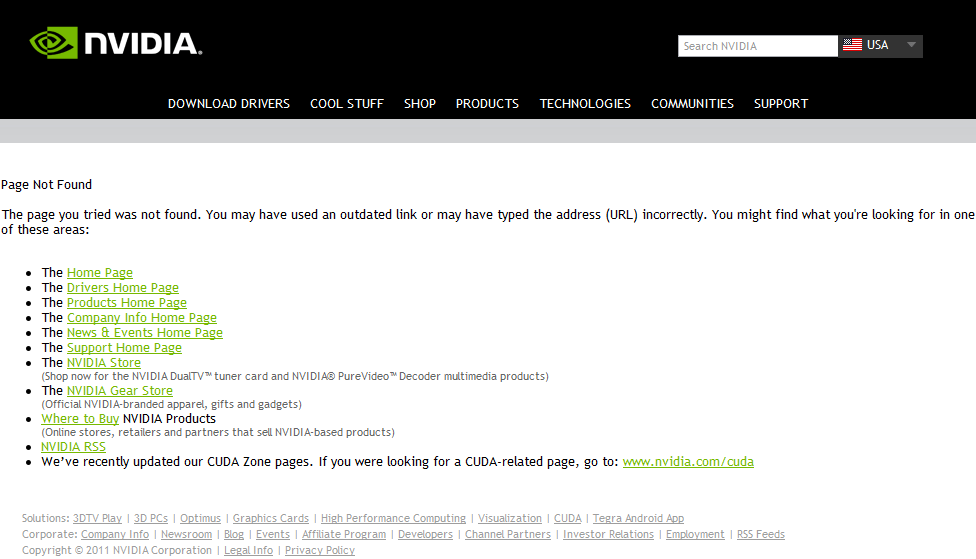This screenshot has height=559, width=976.
Task: Open the Technologies menu
Action: (585, 104)
